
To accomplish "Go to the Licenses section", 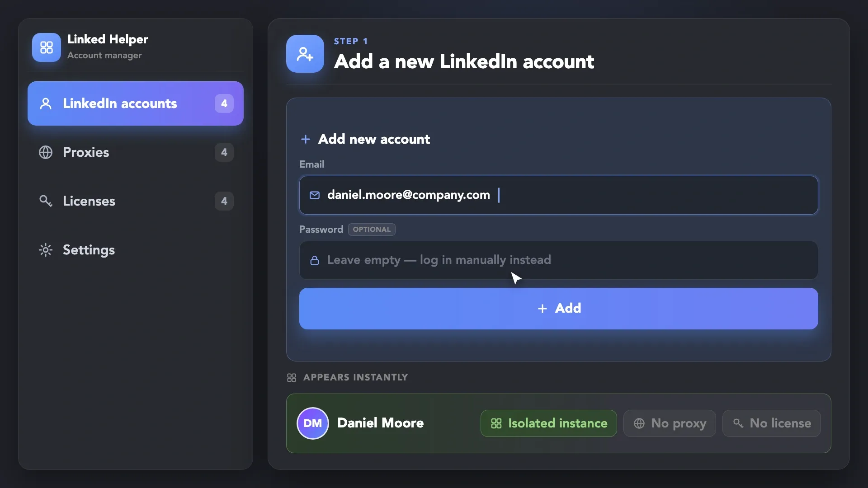I will click(136, 201).
